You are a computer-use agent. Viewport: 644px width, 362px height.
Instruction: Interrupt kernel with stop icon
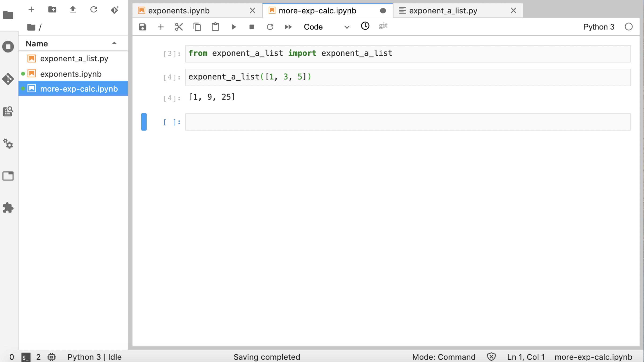click(x=251, y=27)
